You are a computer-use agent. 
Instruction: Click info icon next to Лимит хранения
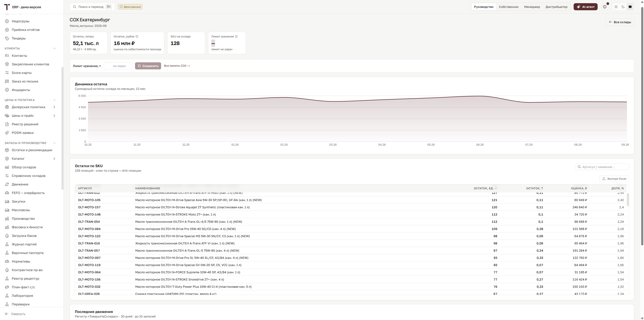[236, 36]
